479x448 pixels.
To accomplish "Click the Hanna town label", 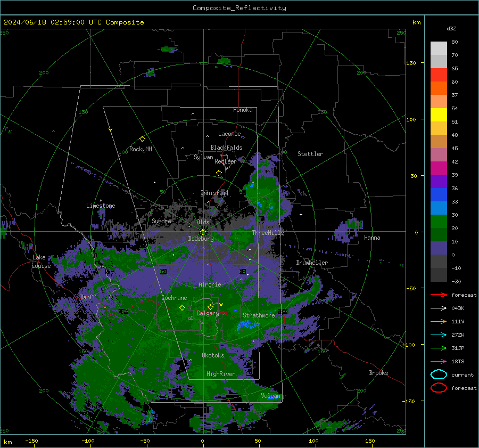I will click(x=372, y=238).
